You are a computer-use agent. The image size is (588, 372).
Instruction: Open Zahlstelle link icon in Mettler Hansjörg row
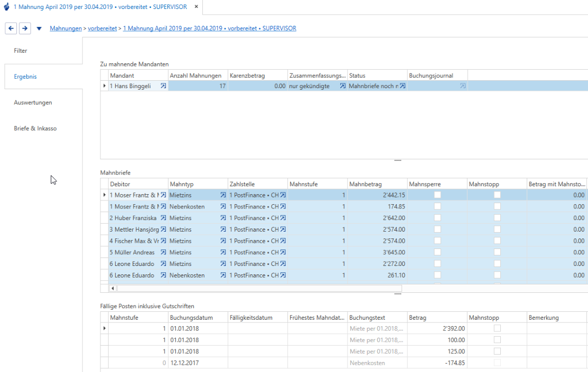(283, 230)
